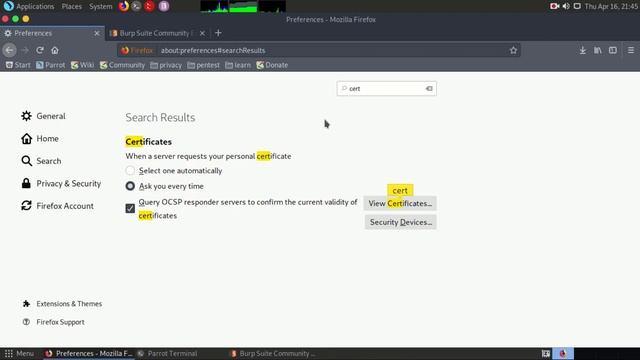Select 'Ask you every time' radio option
The height and width of the screenshot is (360, 640).
[130, 186]
